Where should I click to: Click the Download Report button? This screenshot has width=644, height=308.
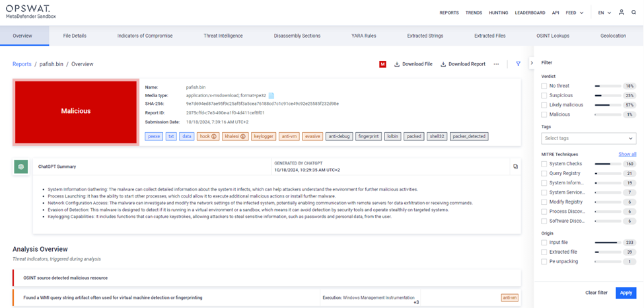[x=463, y=64]
